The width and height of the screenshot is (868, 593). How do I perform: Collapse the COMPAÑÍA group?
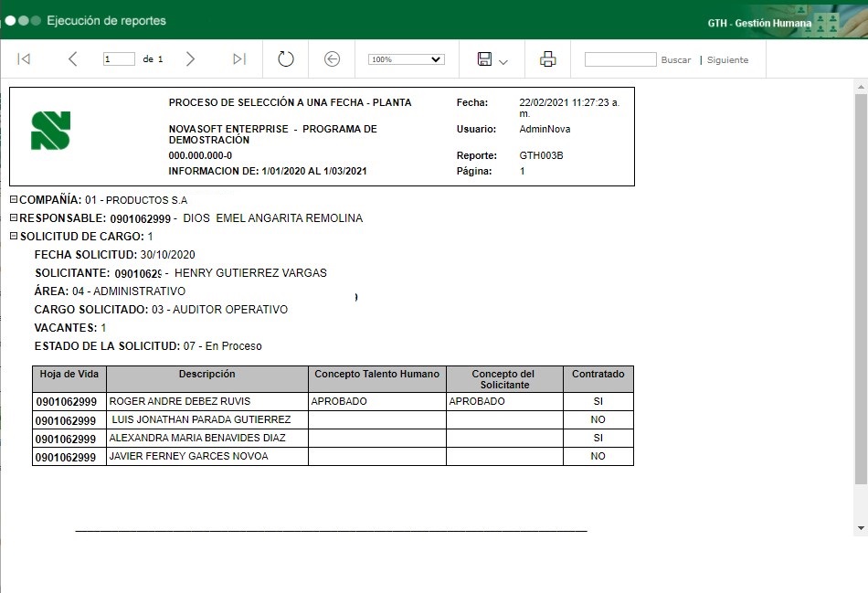click(x=14, y=200)
